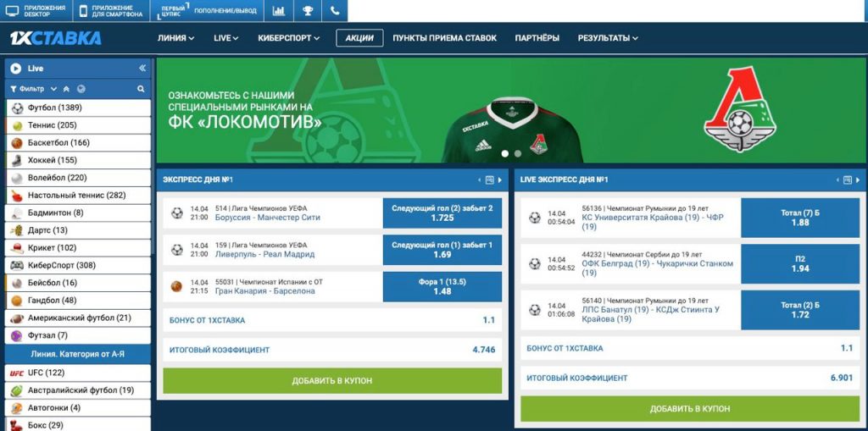868x431 pixels.
Task: Select the Фора 1 (13.5) odds 1.48
Action: pos(442,286)
